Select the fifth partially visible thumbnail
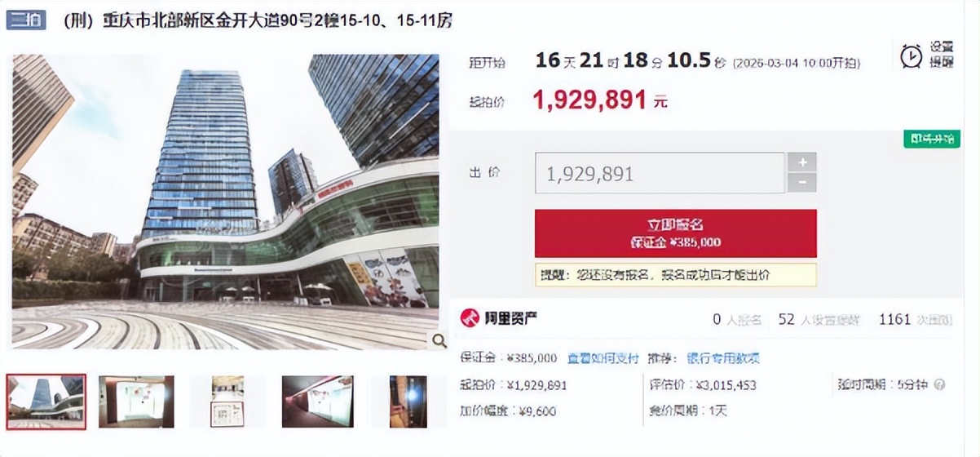Viewport: 980px width, 457px height. click(x=408, y=402)
